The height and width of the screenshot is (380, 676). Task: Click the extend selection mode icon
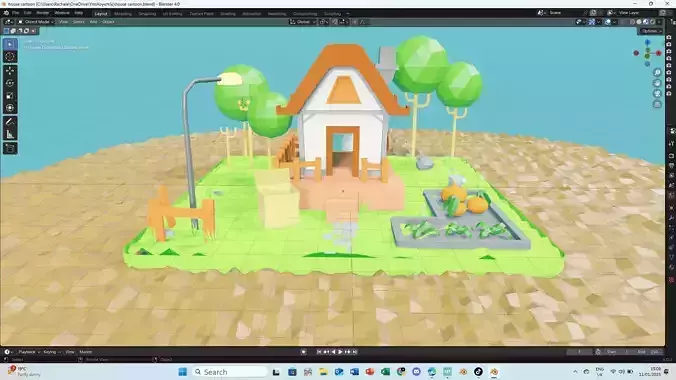[13, 31]
